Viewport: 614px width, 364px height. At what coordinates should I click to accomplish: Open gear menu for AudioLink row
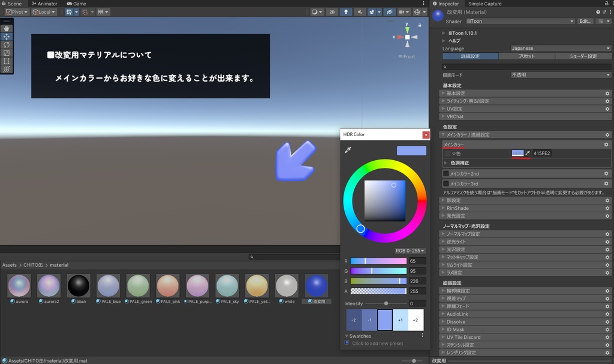[x=607, y=314]
